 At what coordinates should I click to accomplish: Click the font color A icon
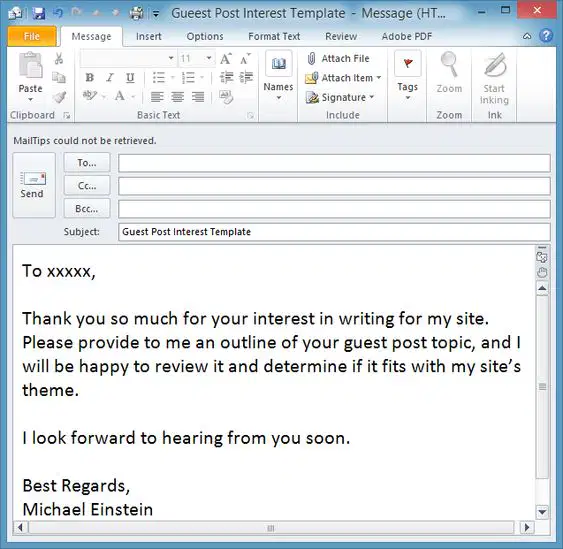tap(120, 97)
